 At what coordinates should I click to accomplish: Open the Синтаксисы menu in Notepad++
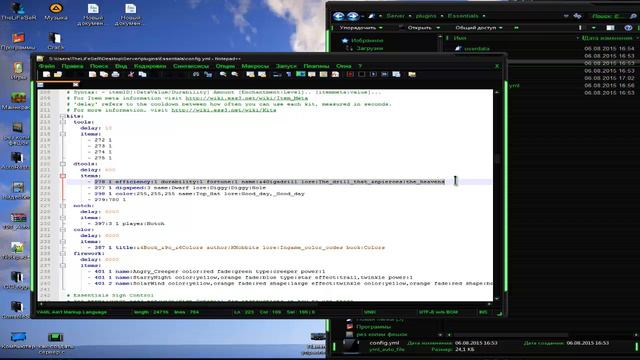(x=191, y=66)
